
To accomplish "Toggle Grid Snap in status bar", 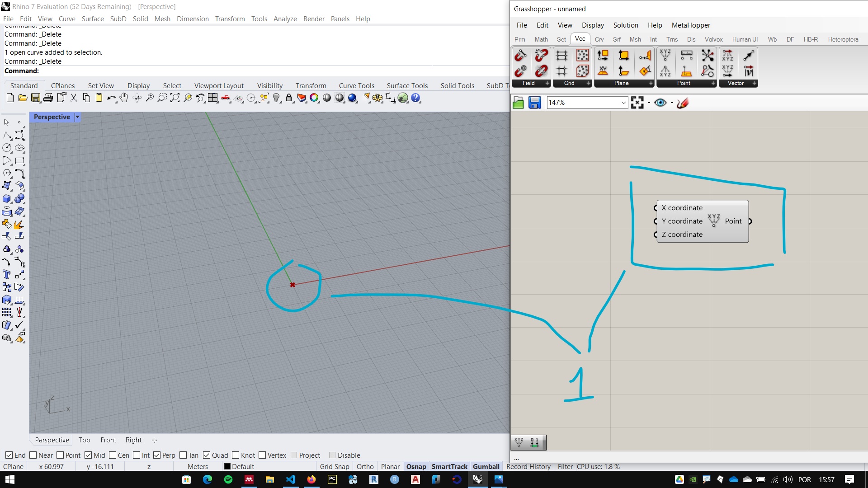I will 335,467.
